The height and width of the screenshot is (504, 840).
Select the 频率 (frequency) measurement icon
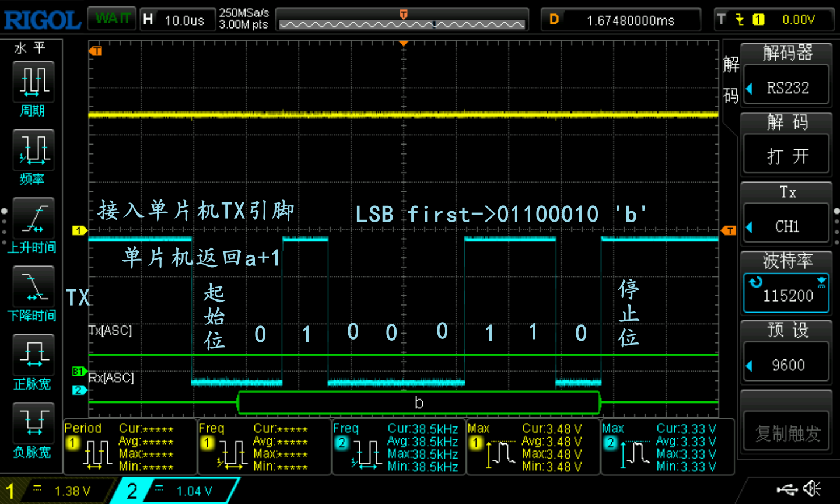[x=33, y=150]
